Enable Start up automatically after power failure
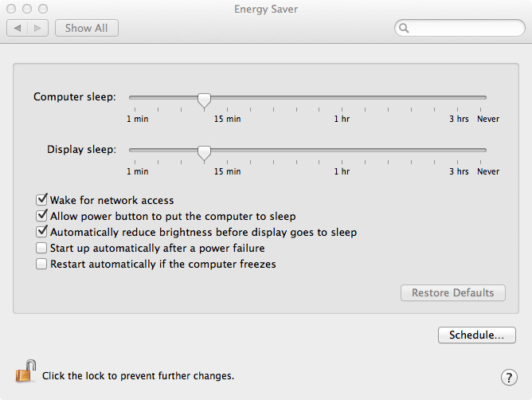Image resolution: width=532 pixels, height=400 pixels. 41,248
